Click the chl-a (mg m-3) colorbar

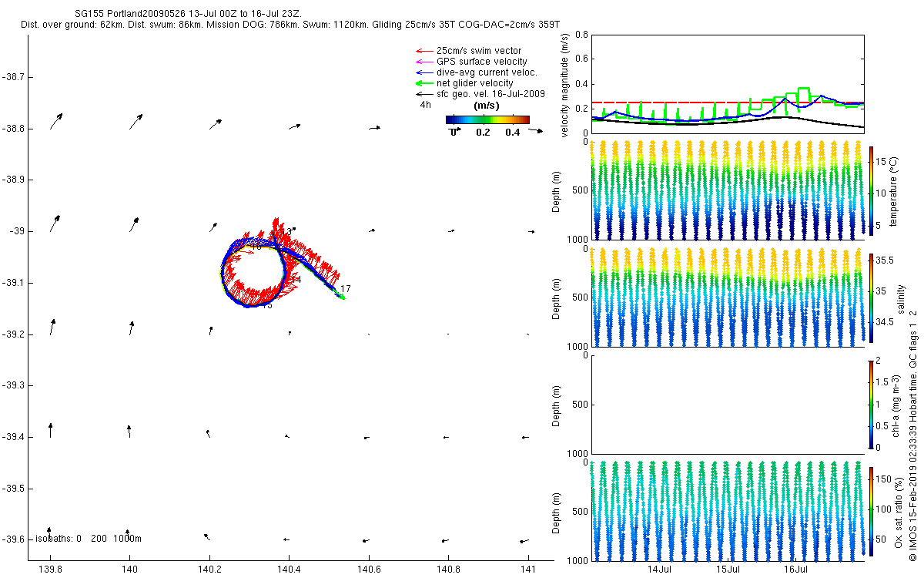(x=871, y=404)
